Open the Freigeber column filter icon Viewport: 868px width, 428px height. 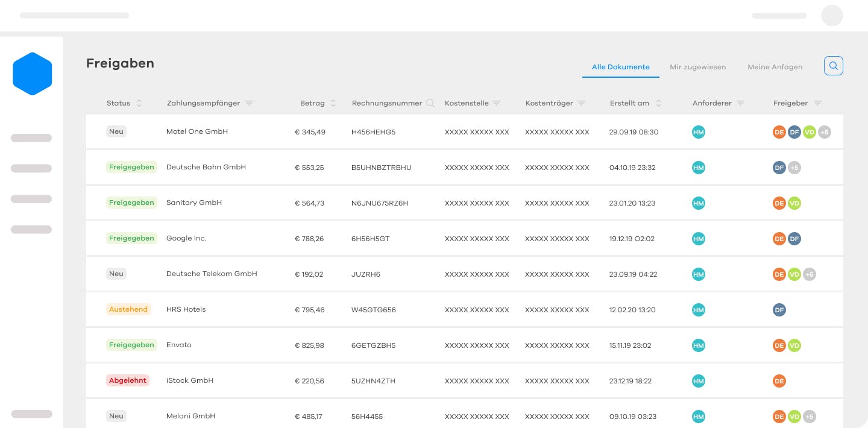click(x=817, y=103)
